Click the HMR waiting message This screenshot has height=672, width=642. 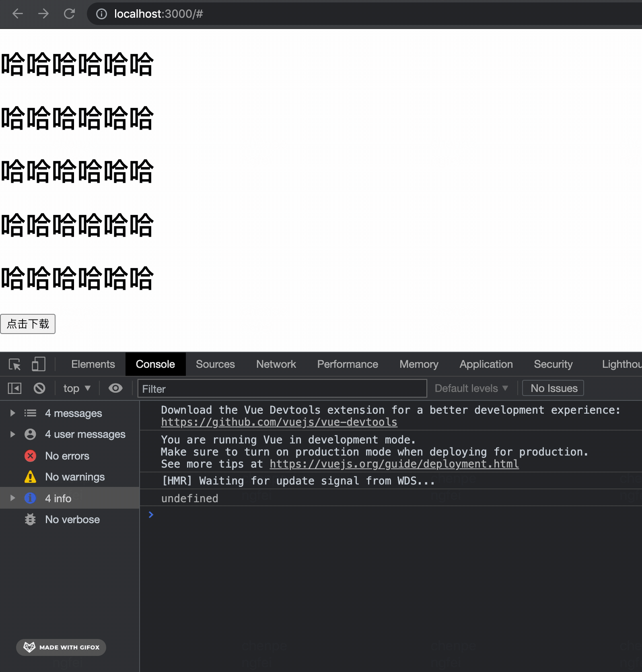(x=298, y=481)
